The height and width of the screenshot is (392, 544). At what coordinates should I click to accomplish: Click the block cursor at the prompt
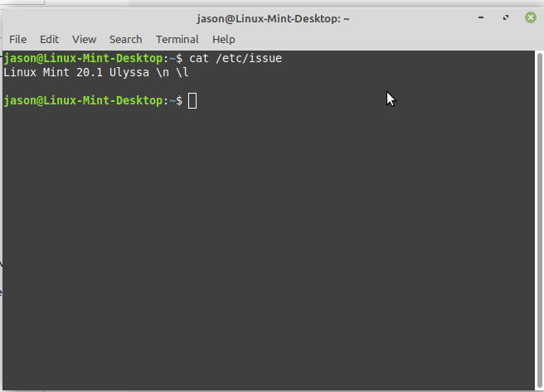coord(192,100)
